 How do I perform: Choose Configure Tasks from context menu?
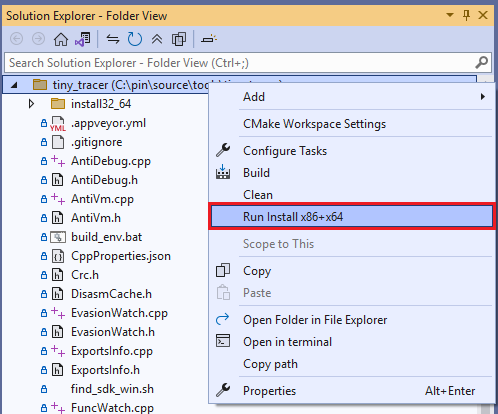coord(352,151)
